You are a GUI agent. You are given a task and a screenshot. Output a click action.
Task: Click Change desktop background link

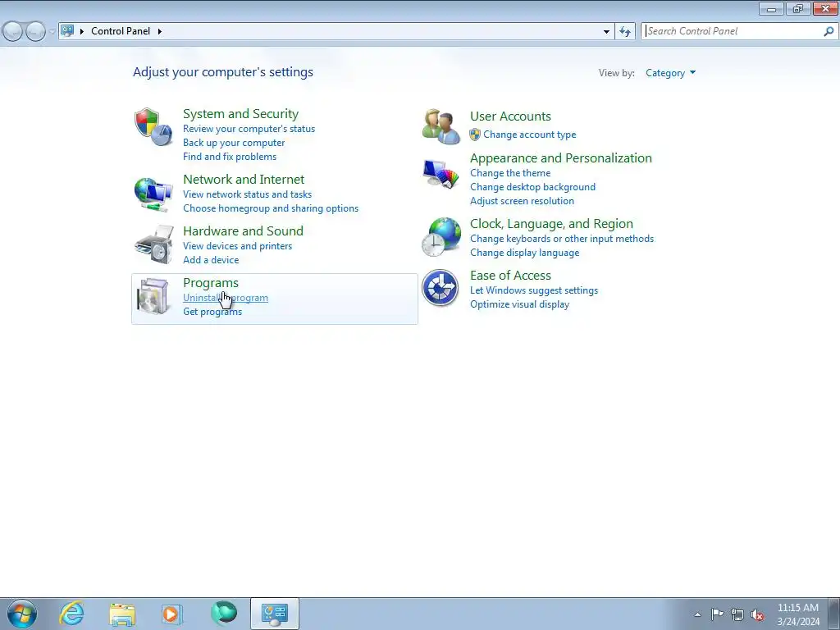532,187
